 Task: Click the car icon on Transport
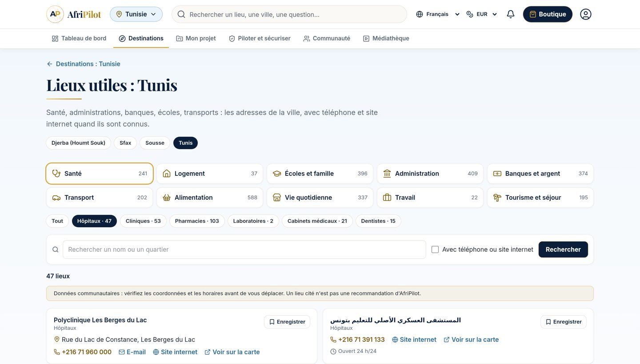tap(56, 198)
